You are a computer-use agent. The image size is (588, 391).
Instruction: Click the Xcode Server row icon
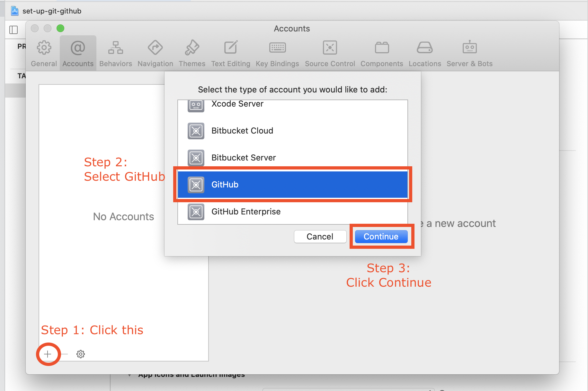pyautogui.click(x=196, y=106)
